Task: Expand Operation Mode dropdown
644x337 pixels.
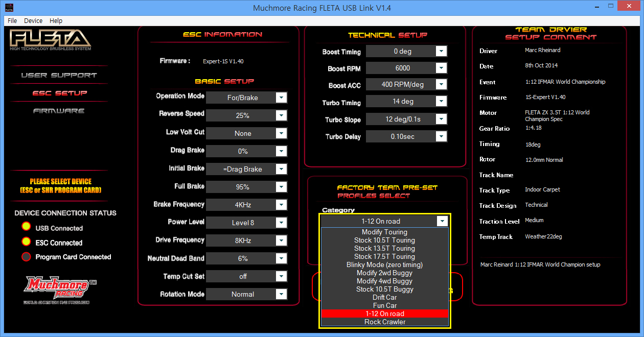Action: (281, 98)
